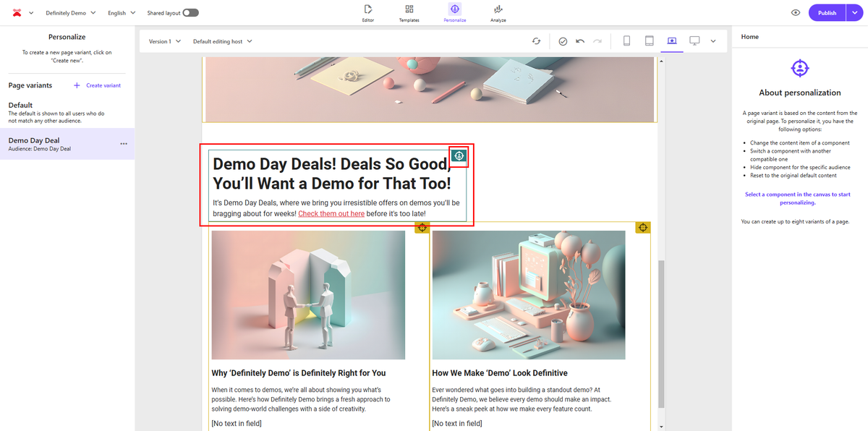Click the Home breadcrumb in right panel
This screenshot has height=431, width=868.
[750, 37]
